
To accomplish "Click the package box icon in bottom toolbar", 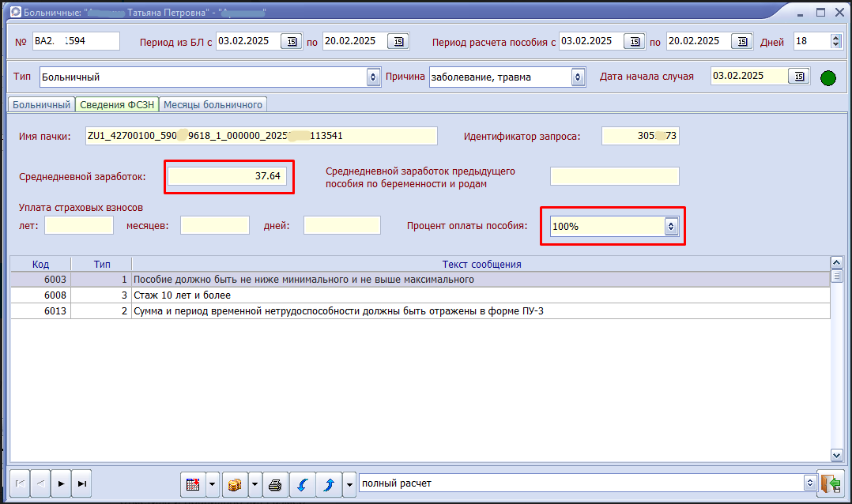I will click(x=235, y=483).
